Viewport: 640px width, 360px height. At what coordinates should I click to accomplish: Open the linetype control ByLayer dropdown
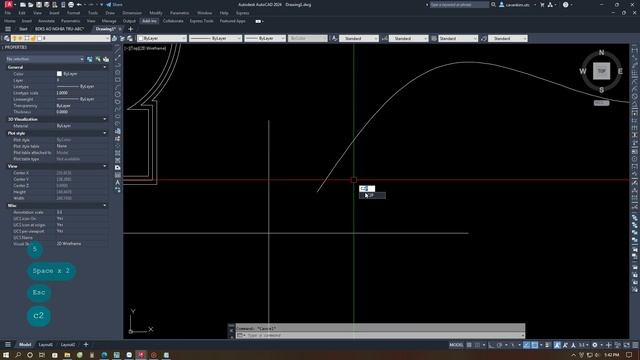pyautogui.click(x=215, y=38)
